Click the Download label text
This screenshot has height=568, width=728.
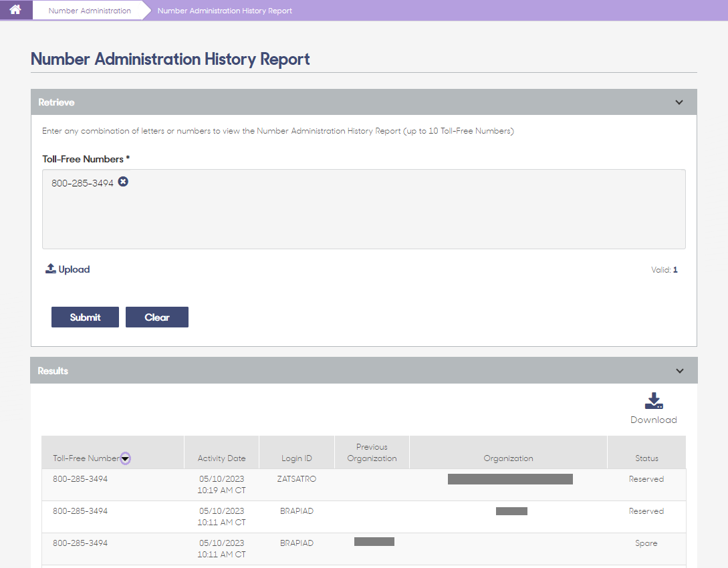click(654, 420)
